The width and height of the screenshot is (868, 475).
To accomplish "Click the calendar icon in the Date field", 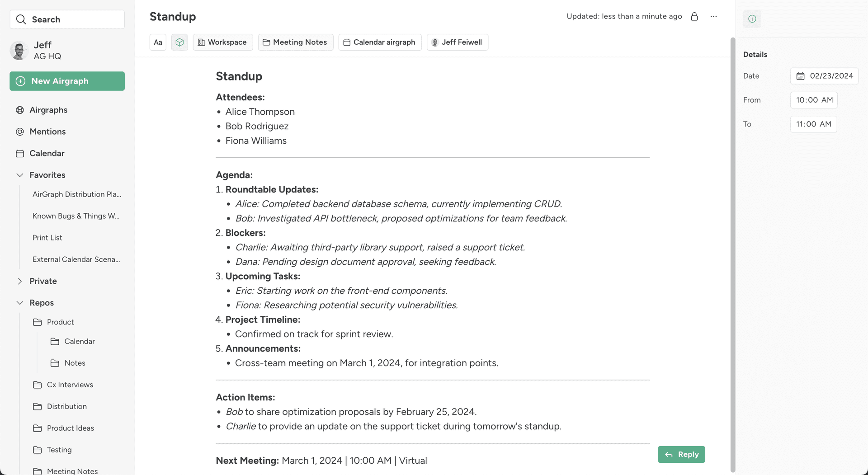I will click(800, 76).
